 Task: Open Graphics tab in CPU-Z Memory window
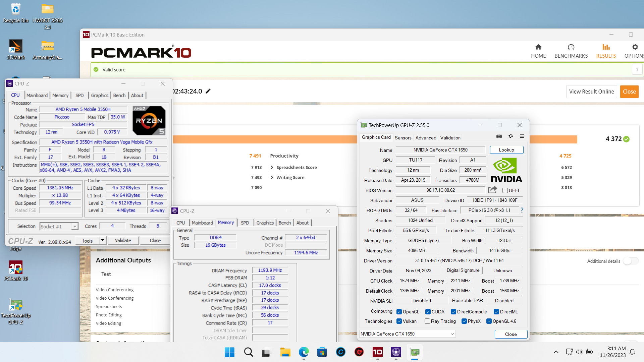click(x=265, y=223)
